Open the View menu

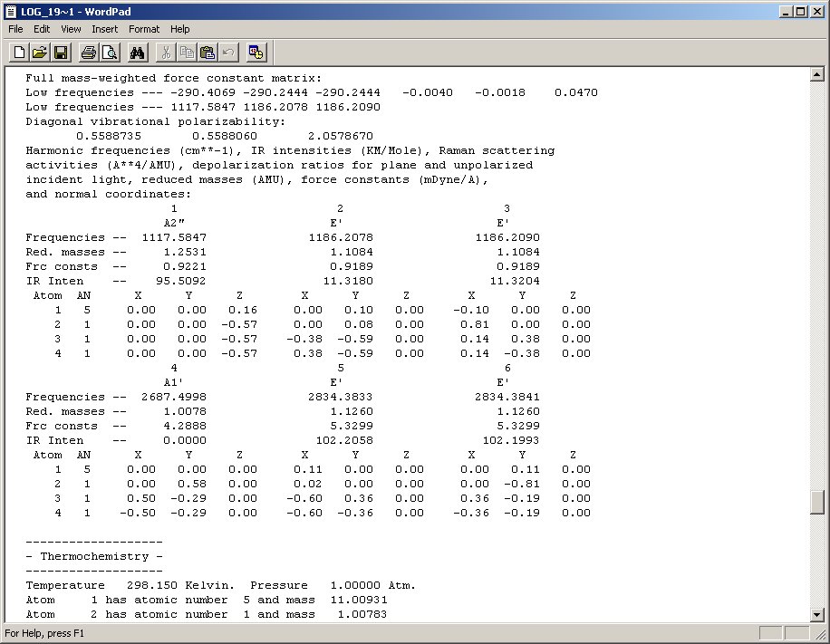tap(71, 29)
